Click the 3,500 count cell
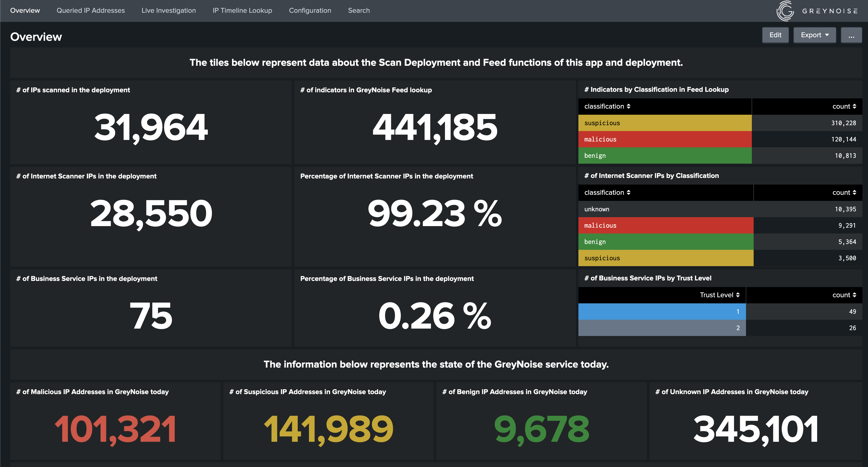The image size is (868, 467). [x=808, y=258]
